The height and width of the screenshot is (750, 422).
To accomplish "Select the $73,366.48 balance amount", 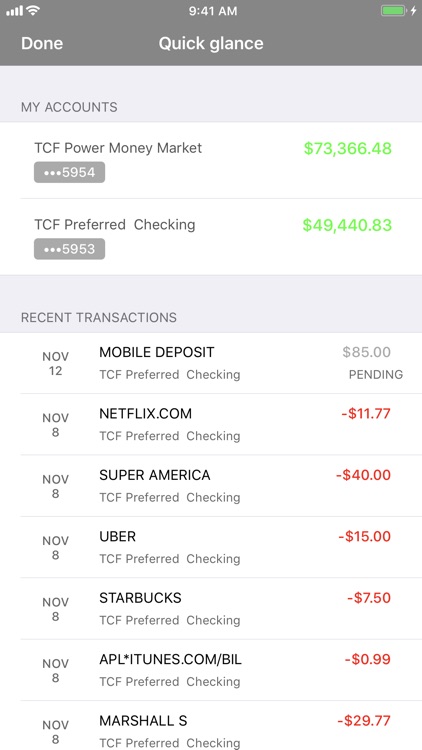I will click(x=348, y=148).
